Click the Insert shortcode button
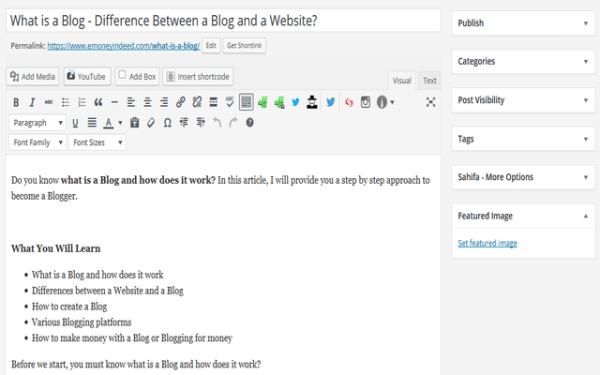 198,77
